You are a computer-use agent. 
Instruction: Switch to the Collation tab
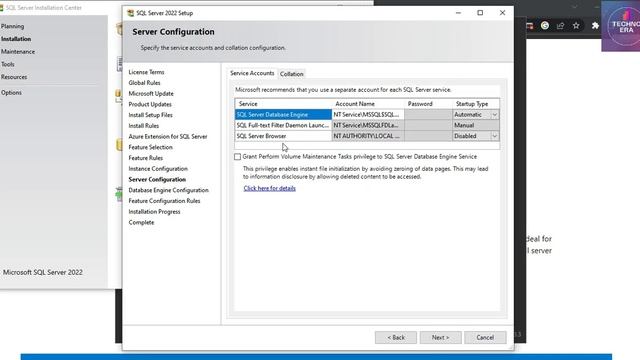coord(291,74)
